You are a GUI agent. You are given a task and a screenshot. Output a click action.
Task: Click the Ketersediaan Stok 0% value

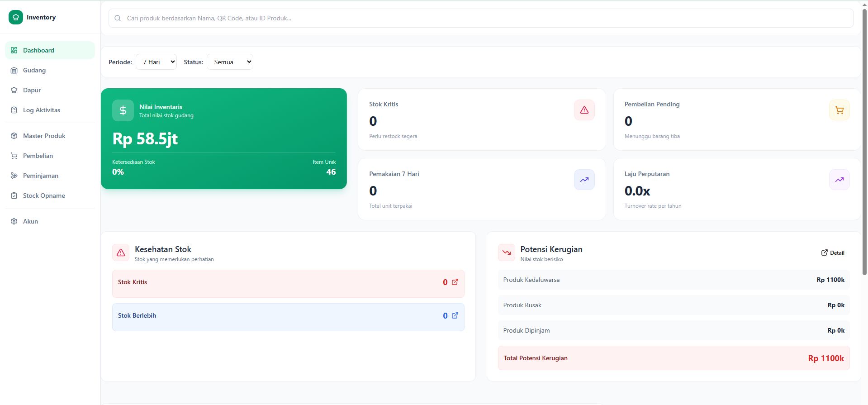tap(118, 172)
